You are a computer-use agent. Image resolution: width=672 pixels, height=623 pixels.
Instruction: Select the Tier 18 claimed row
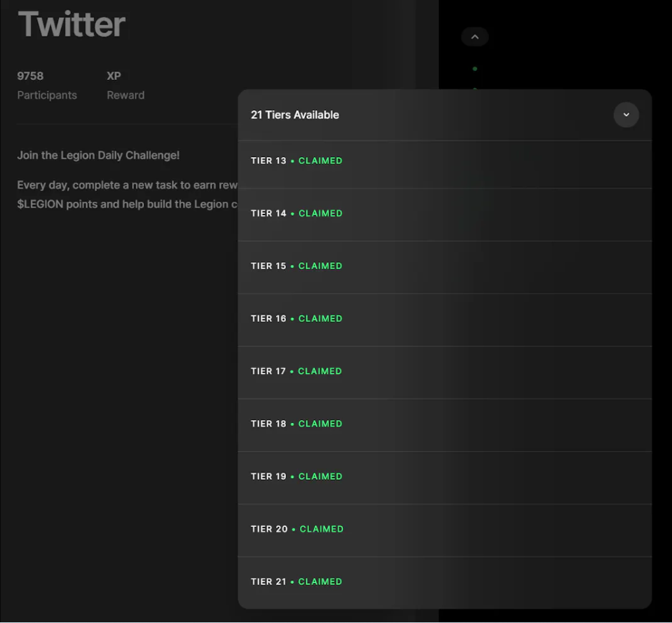tap(445, 425)
